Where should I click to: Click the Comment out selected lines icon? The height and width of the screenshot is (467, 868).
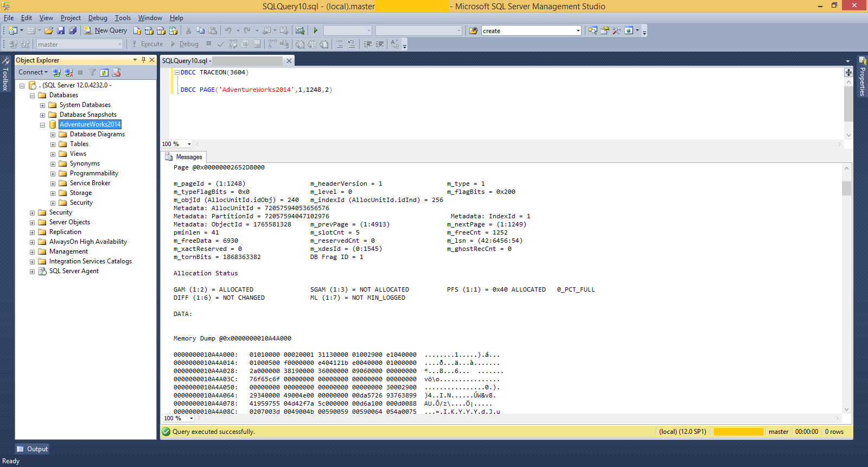pyautogui.click(x=340, y=45)
